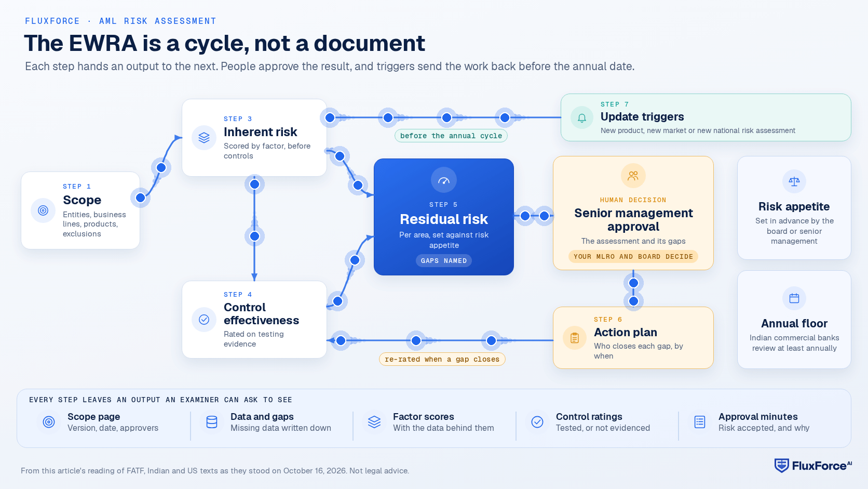Screen dimensions: 868x489
Task: Click the clipboard icon in Action plan card
Action: click(575, 338)
